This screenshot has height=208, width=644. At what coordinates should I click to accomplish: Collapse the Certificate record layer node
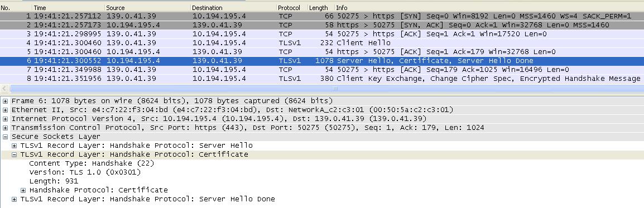point(14,154)
